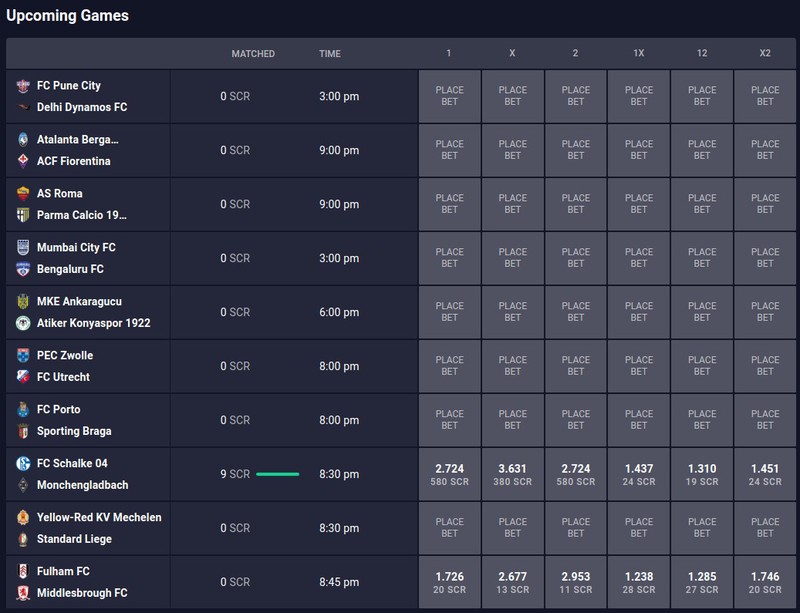
Task: Place bet on X2 for KV Mechelen match
Action: pyautogui.click(x=765, y=528)
